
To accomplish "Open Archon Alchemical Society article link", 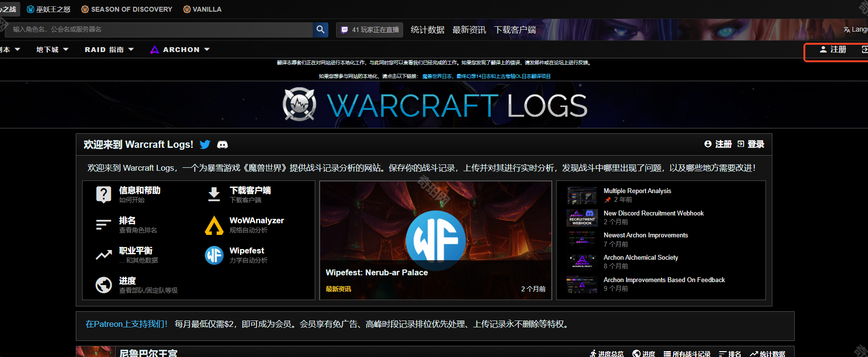I will pyautogui.click(x=641, y=257).
